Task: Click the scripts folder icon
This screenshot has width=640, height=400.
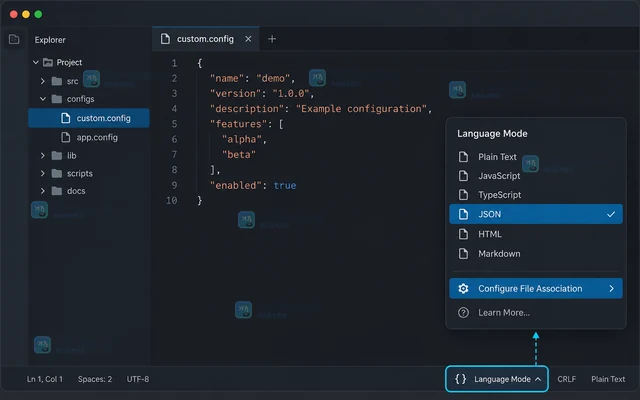Action: pos(57,173)
